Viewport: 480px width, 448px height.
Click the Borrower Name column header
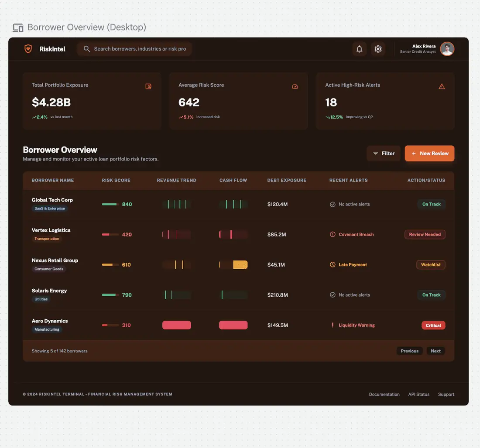(x=53, y=181)
